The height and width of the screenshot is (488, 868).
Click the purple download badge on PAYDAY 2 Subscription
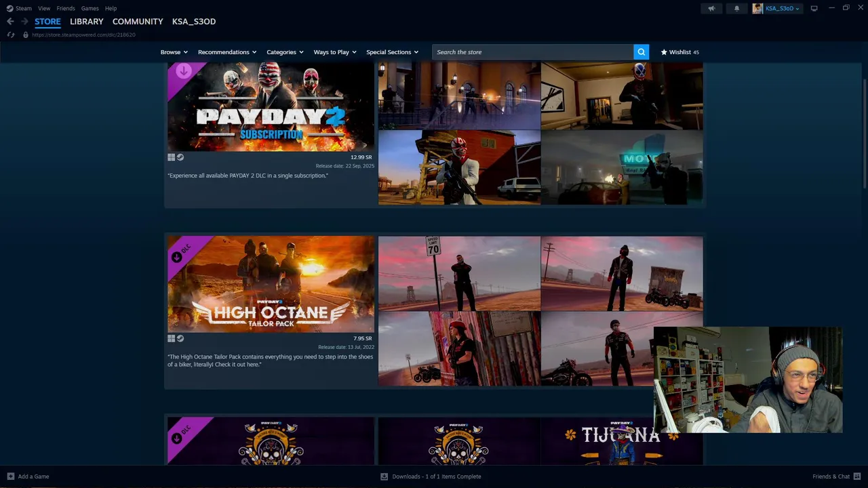[183, 70]
